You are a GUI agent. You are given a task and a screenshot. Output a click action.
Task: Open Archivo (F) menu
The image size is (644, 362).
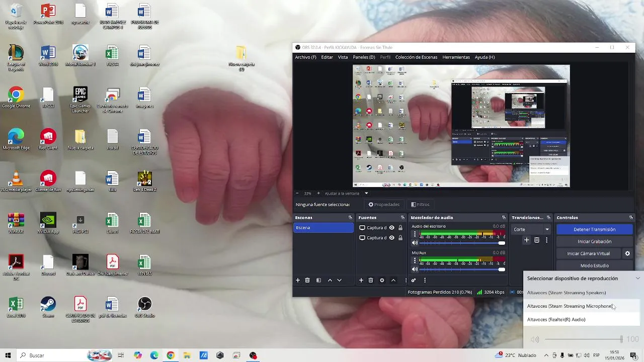[305, 57]
